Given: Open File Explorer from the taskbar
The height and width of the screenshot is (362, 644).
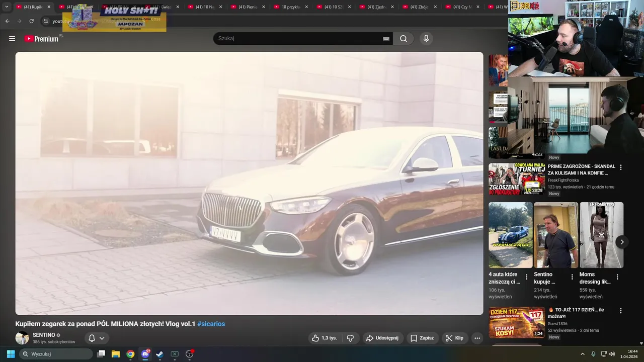Looking at the screenshot, I should [x=115, y=354].
